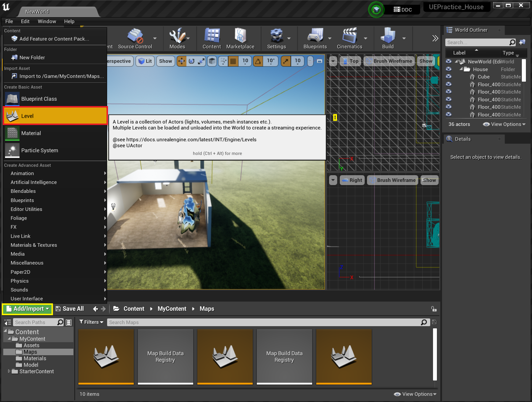Screen dimensions: 532x402
Task: Maximize the perspective viewport
Action: (319, 61)
